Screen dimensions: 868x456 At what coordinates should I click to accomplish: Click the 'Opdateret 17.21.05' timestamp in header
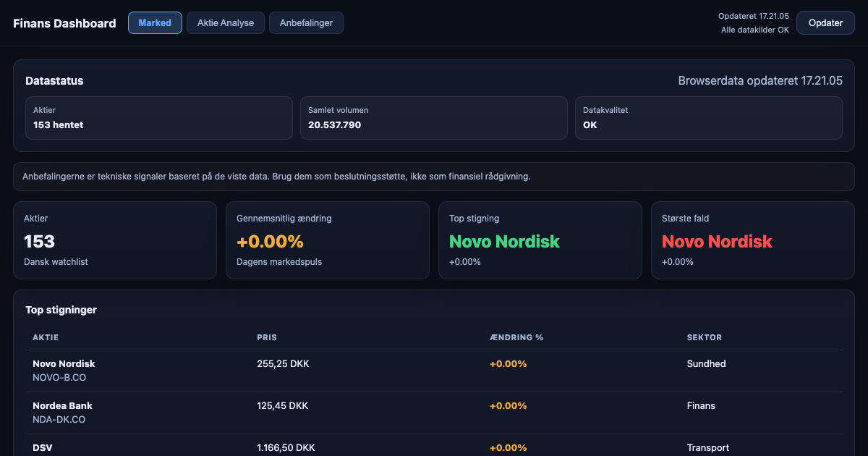coord(753,16)
